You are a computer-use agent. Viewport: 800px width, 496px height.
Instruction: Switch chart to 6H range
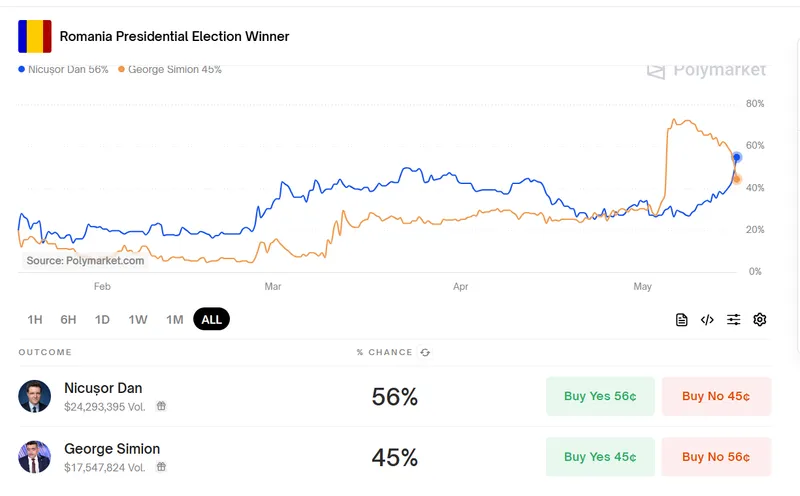coord(68,320)
